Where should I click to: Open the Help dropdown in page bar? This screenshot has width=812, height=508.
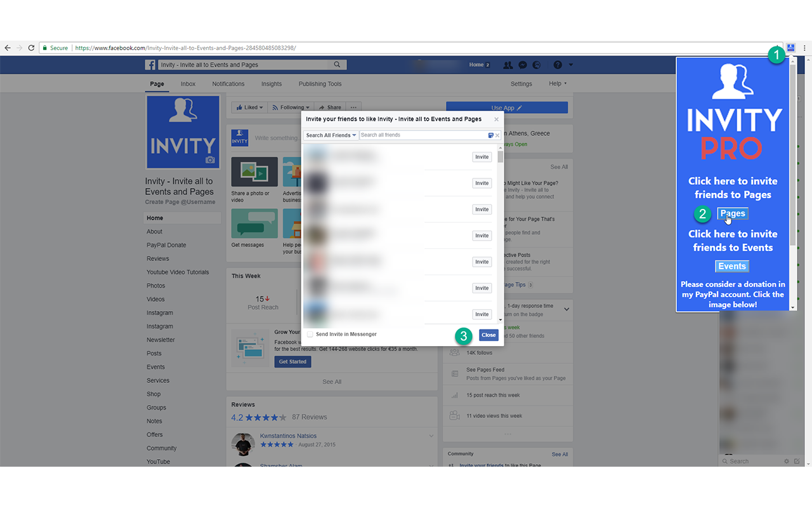click(x=558, y=84)
